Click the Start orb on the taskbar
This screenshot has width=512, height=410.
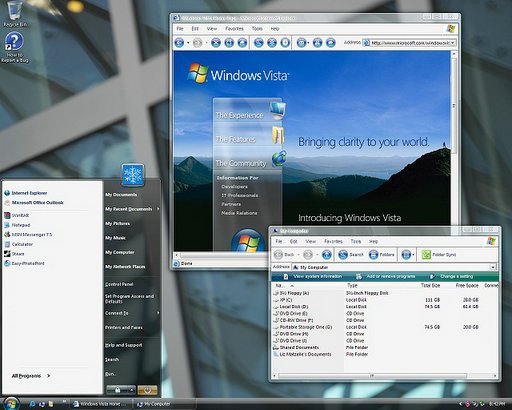(x=11, y=404)
